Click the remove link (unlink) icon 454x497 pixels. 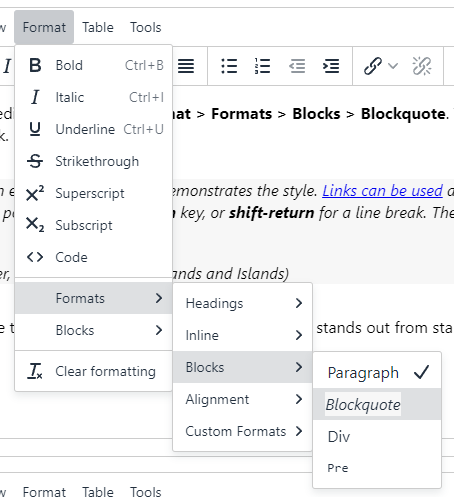click(x=422, y=66)
